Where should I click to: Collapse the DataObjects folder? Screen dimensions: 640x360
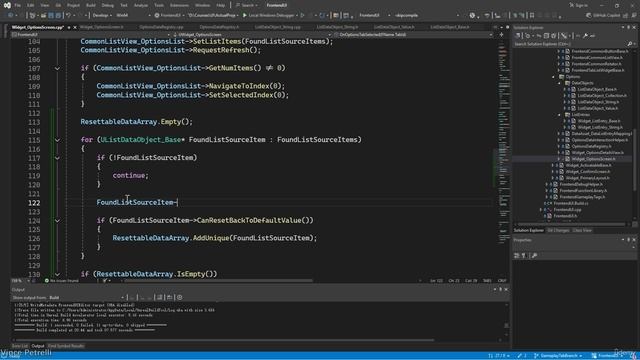click(560, 83)
